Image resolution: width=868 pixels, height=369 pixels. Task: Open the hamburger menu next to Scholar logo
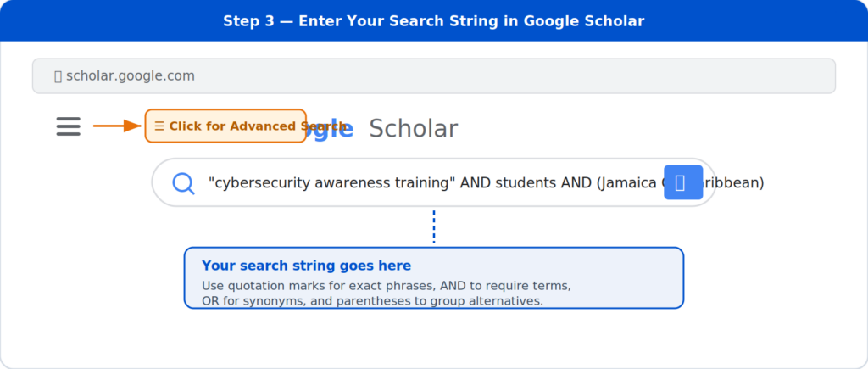click(x=69, y=126)
